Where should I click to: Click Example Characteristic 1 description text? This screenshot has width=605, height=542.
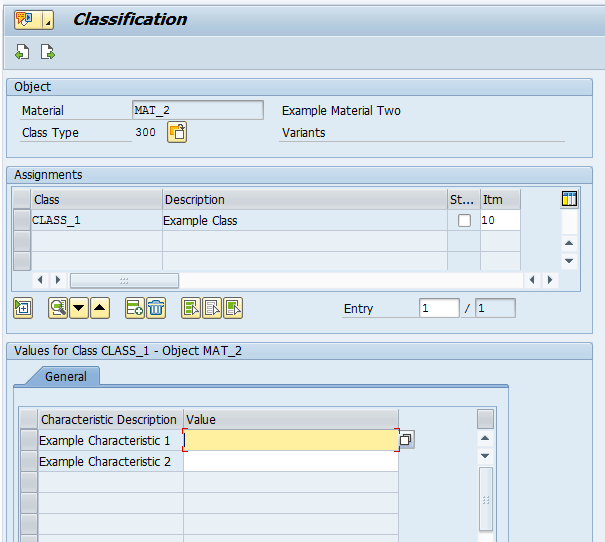click(105, 440)
